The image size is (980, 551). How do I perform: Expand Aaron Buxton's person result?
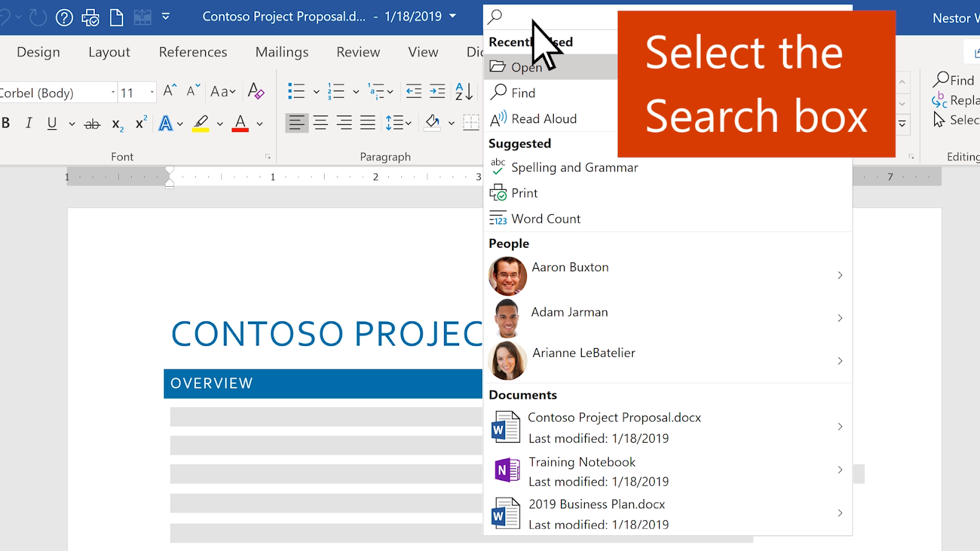click(x=840, y=275)
